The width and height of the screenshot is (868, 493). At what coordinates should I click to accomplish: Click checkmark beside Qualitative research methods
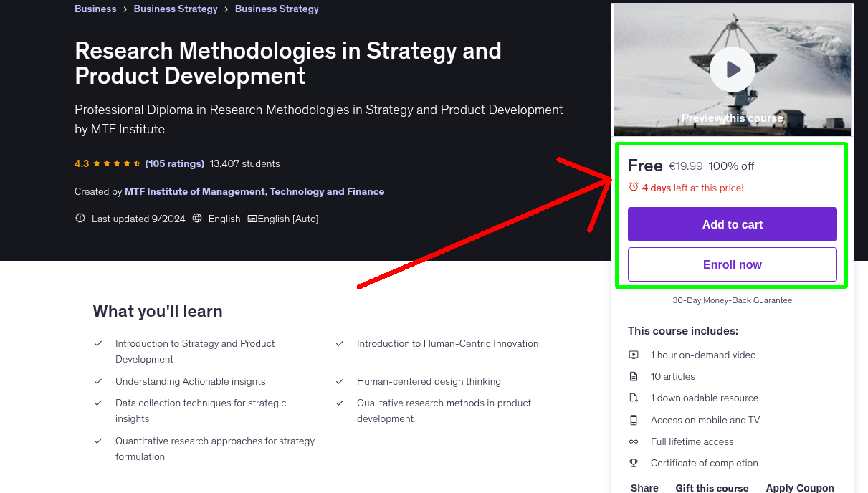(x=340, y=403)
